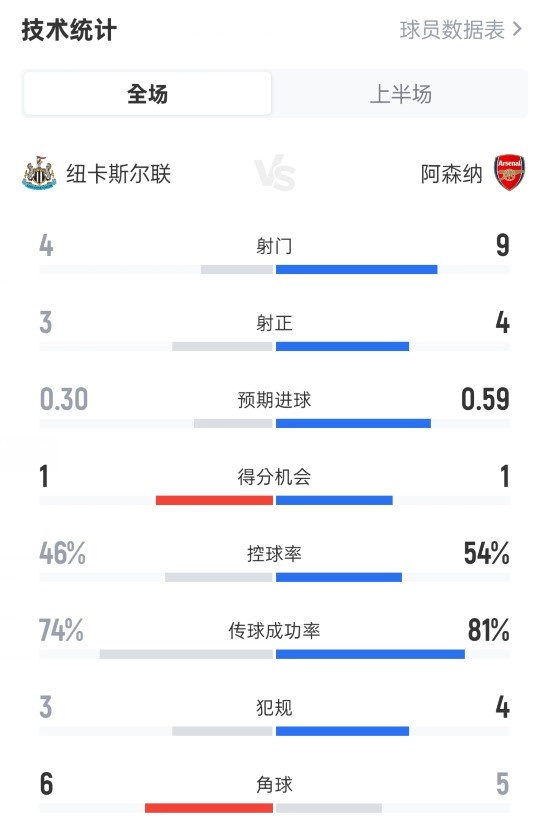Select the 阿森纳 team name

(452, 174)
